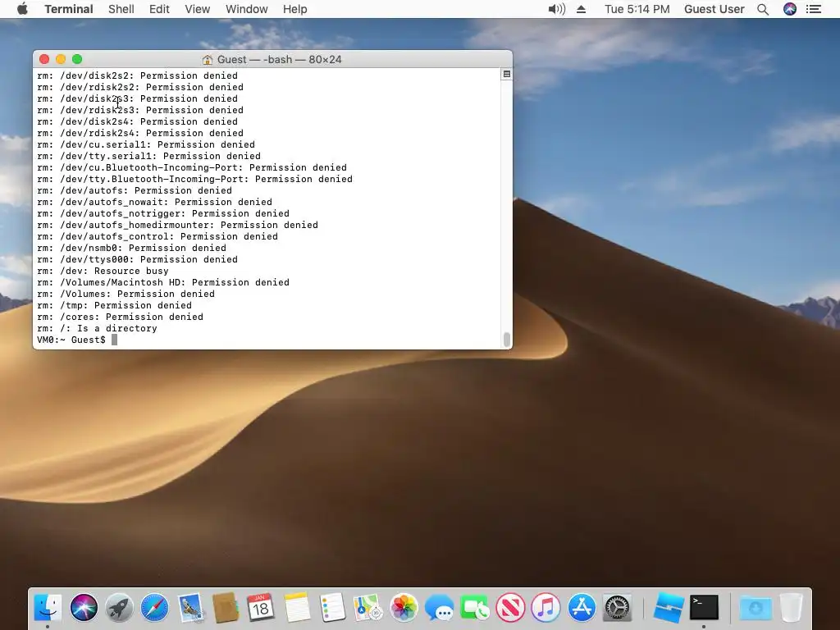
Task: Open the Shell menu
Action: coord(121,9)
